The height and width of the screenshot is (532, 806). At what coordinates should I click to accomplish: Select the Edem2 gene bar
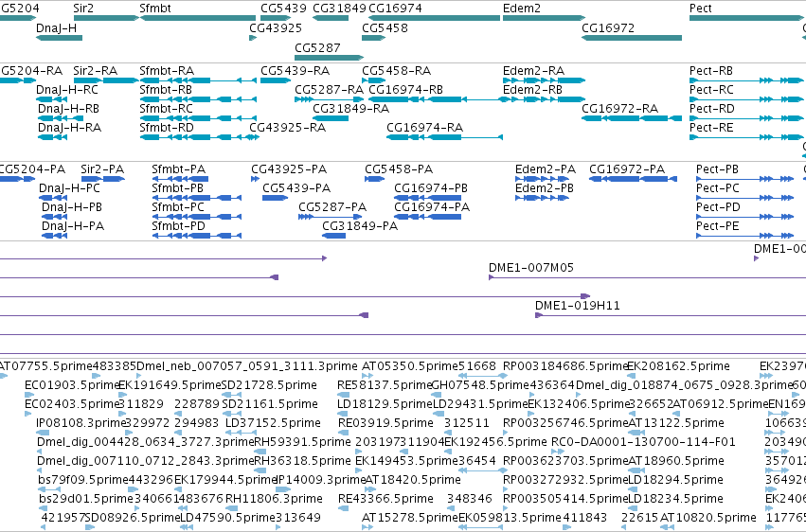(544, 18)
